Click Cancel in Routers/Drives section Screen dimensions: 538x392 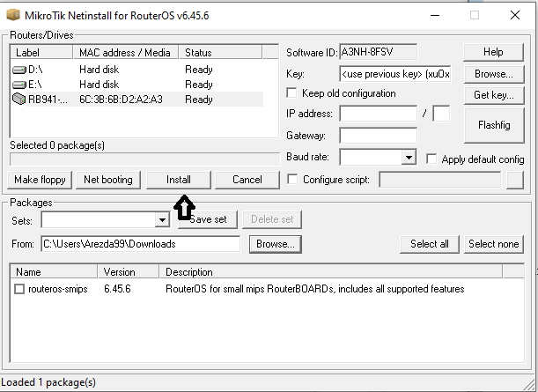point(247,180)
